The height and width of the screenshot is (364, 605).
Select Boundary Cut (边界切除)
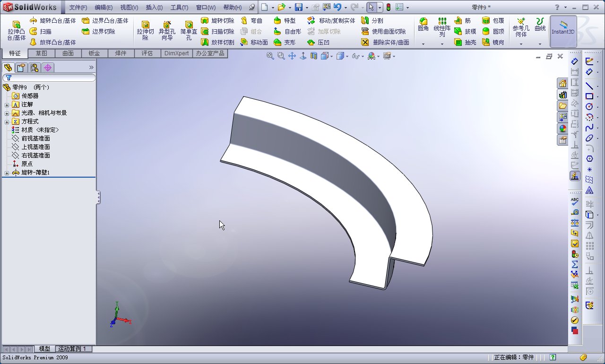[x=98, y=31]
